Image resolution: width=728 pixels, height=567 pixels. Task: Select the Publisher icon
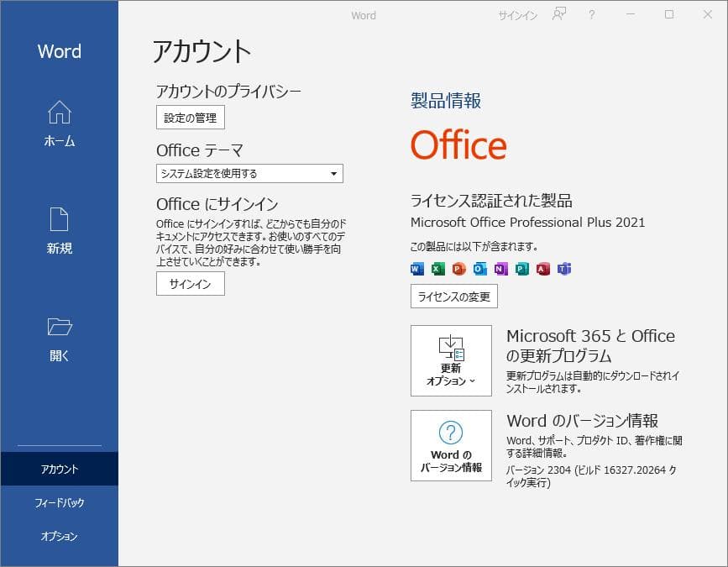point(521,269)
